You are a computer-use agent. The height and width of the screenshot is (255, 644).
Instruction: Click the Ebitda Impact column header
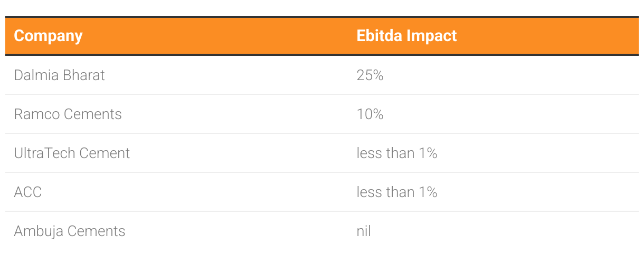(x=406, y=36)
